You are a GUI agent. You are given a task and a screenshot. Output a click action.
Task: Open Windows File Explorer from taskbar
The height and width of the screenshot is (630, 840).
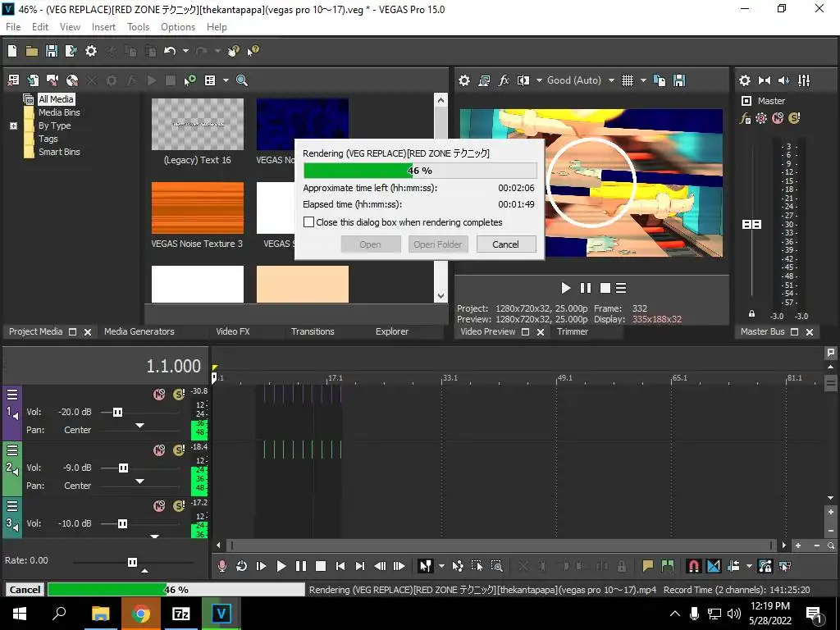(100, 614)
